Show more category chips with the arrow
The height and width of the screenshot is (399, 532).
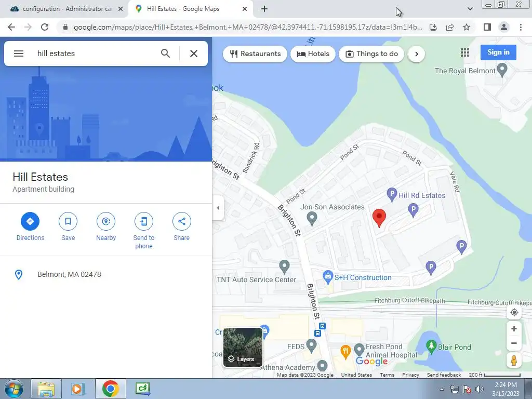tap(416, 54)
